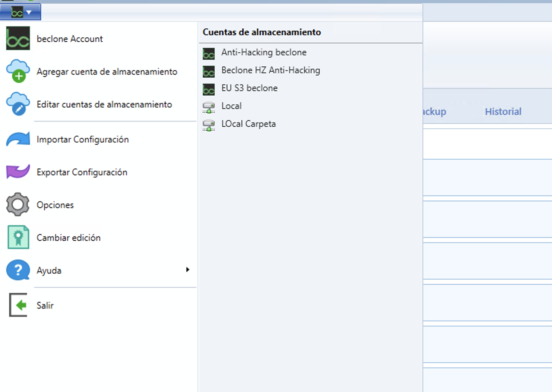Select Anti-Hacking beclone storage account
This screenshot has width=552, height=392.
264,52
